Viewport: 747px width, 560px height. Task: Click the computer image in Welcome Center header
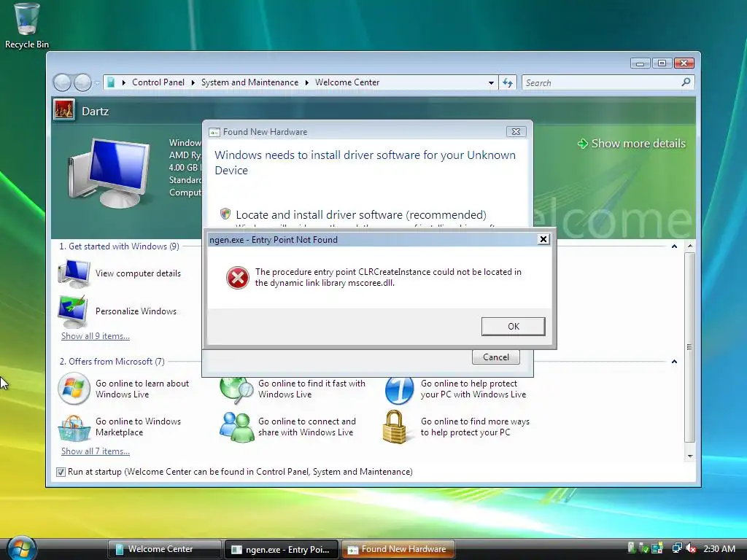click(109, 172)
